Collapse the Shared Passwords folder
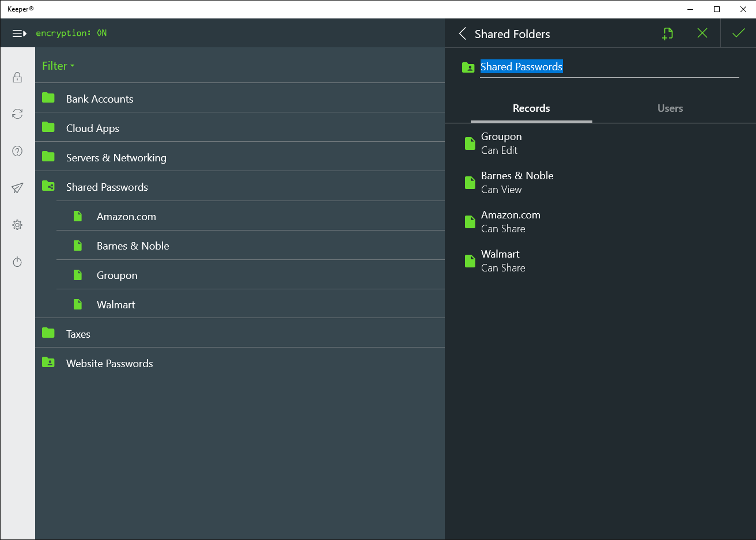Screen dimensions: 756x540 click(x=107, y=187)
